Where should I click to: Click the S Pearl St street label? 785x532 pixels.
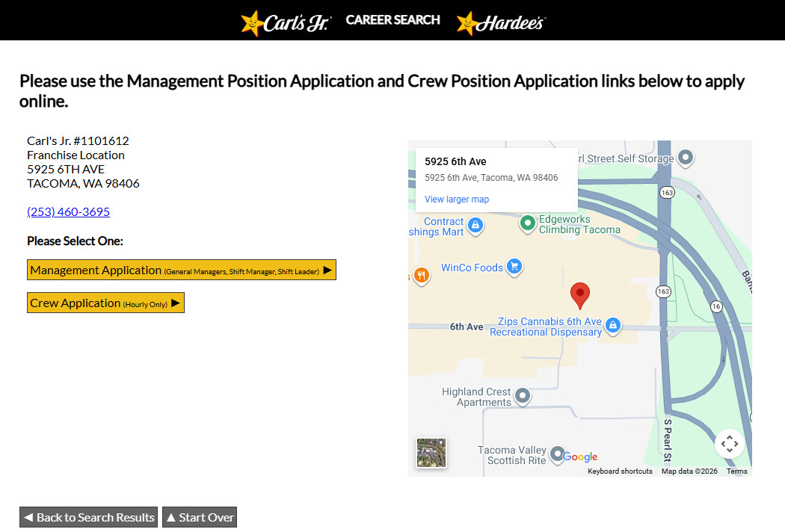coord(668,440)
